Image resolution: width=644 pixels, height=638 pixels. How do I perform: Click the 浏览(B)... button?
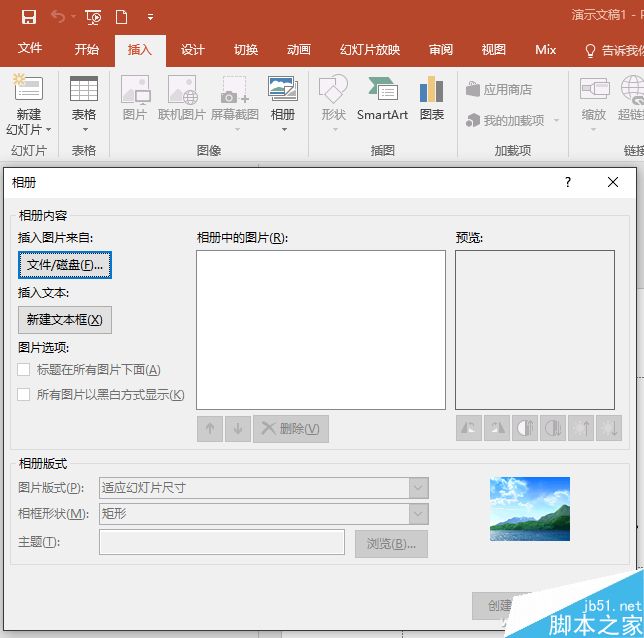point(391,544)
